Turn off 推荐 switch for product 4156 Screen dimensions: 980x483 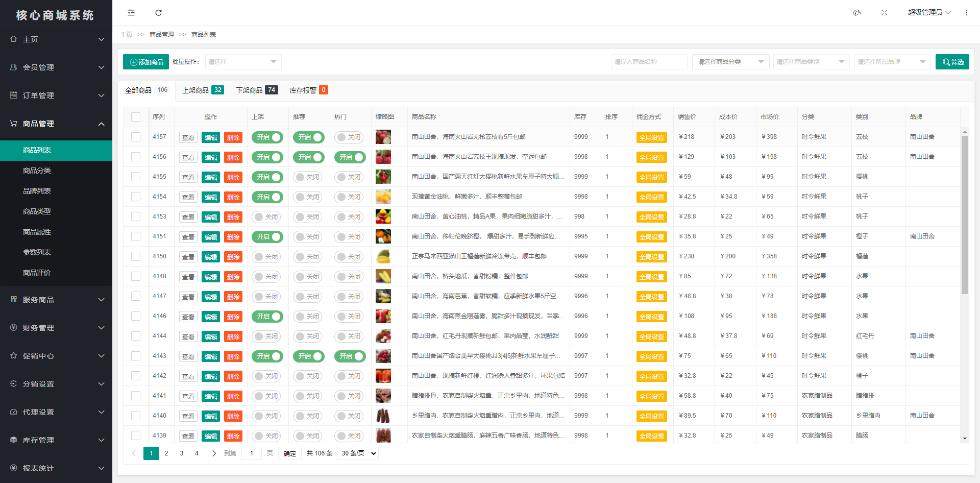[x=308, y=157]
